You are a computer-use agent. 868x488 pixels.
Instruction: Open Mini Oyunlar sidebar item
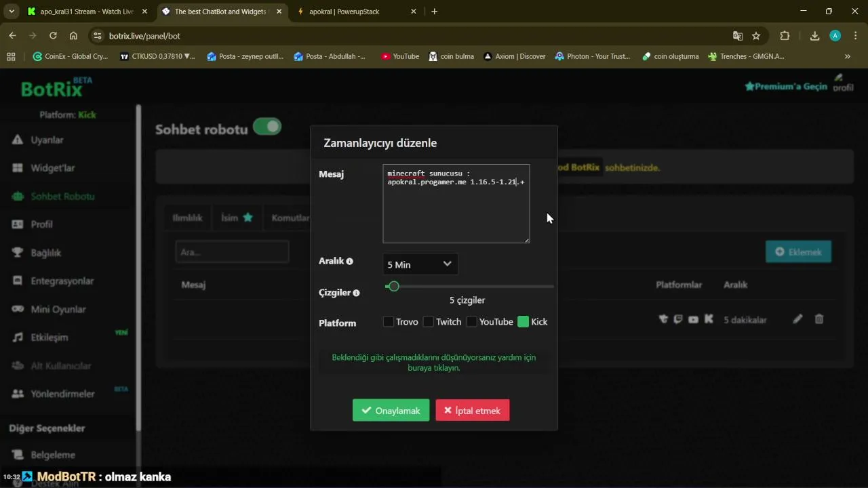tap(58, 309)
